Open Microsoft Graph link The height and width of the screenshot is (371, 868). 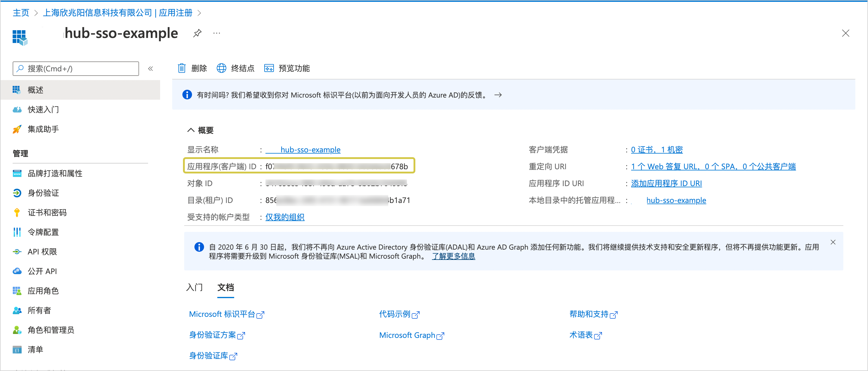(411, 335)
